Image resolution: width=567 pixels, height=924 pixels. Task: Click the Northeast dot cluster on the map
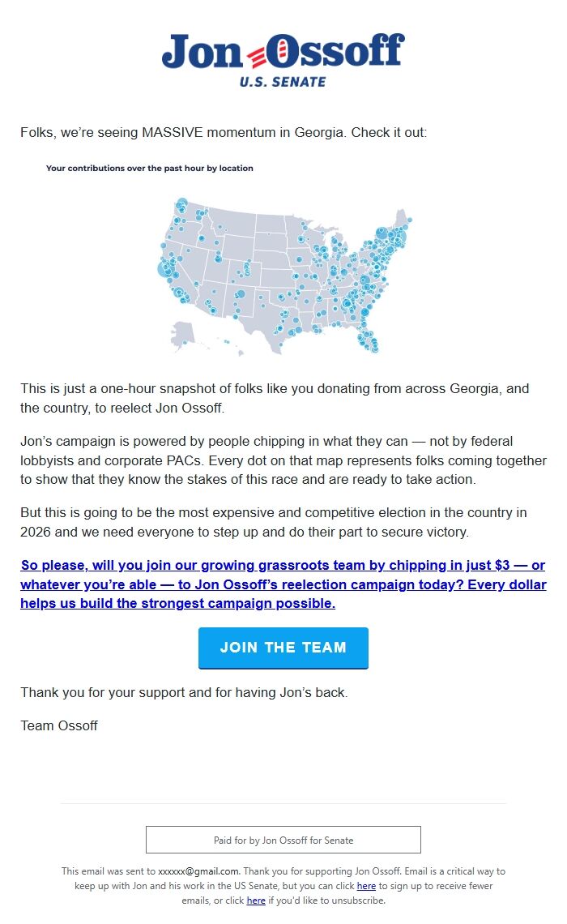click(392, 239)
